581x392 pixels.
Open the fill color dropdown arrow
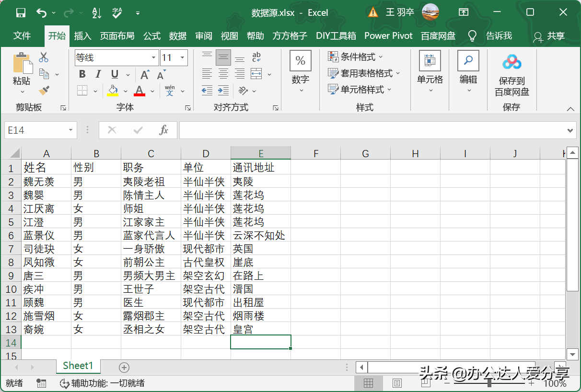[126, 91]
